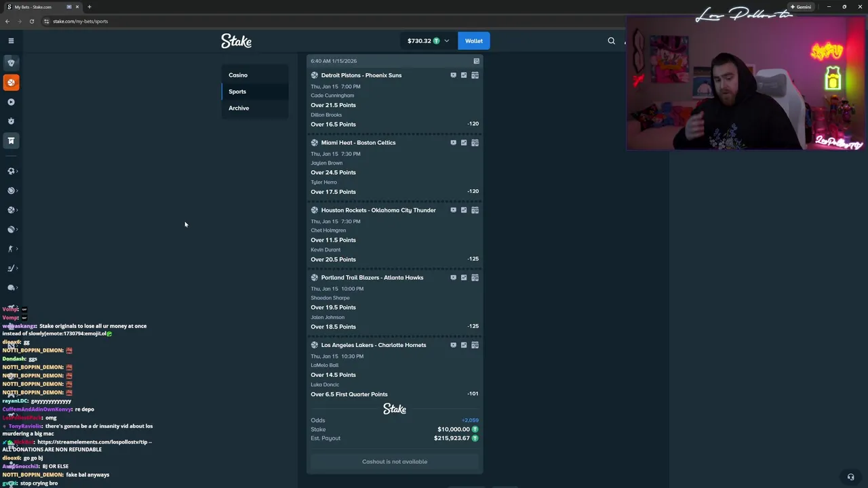Click the Cashout is not available button
Image resolution: width=868 pixels, height=488 pixels.
(395, 462)
